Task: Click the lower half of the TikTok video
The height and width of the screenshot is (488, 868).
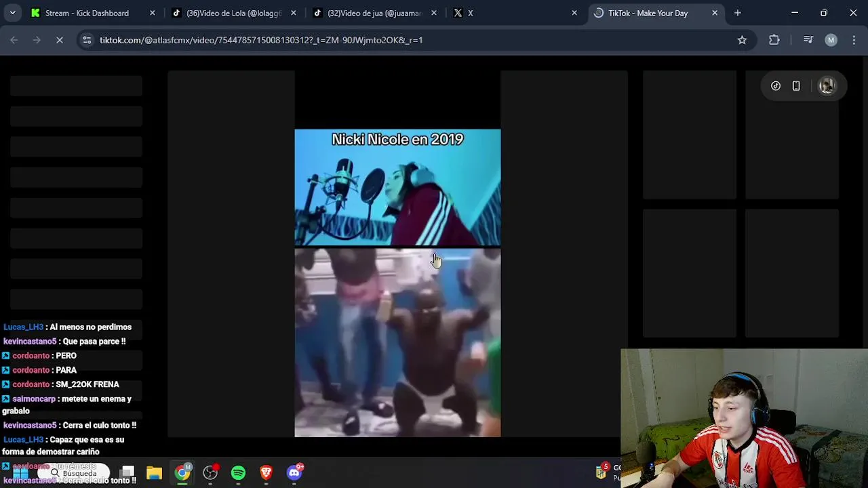Action: 397,342
